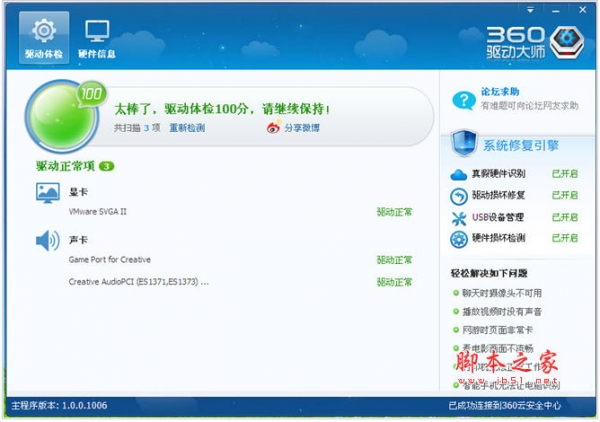Click 播放视频时没有声音 problem link
The height and width of the screenshot is (422, 600).
[x=502, y=312]
